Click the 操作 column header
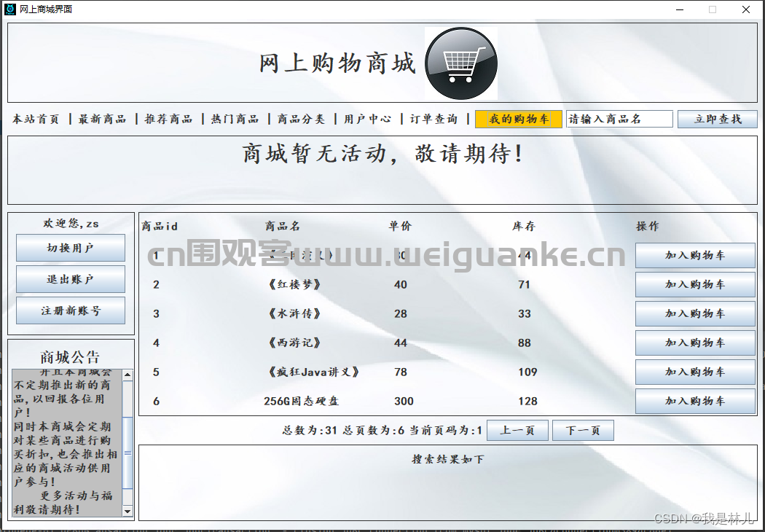 (648, 227)
